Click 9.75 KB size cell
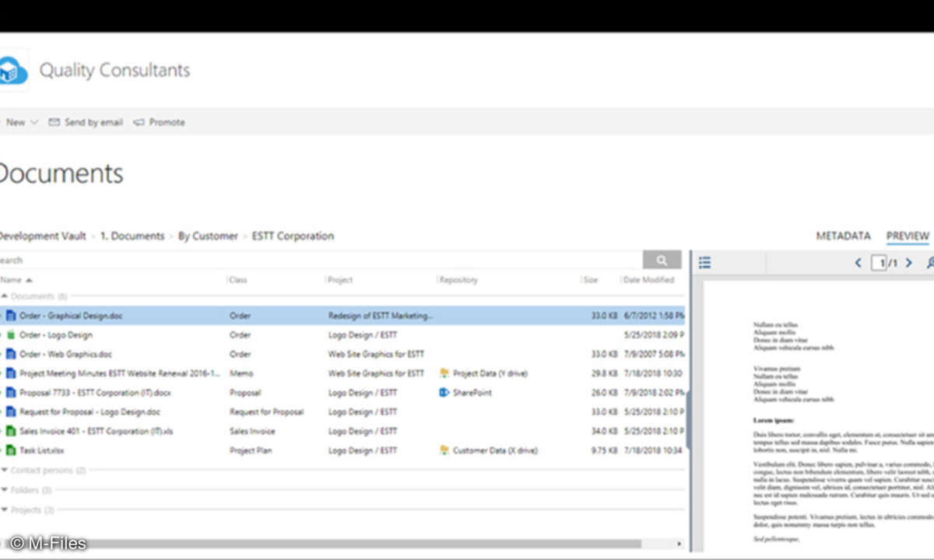 (603, 450)
